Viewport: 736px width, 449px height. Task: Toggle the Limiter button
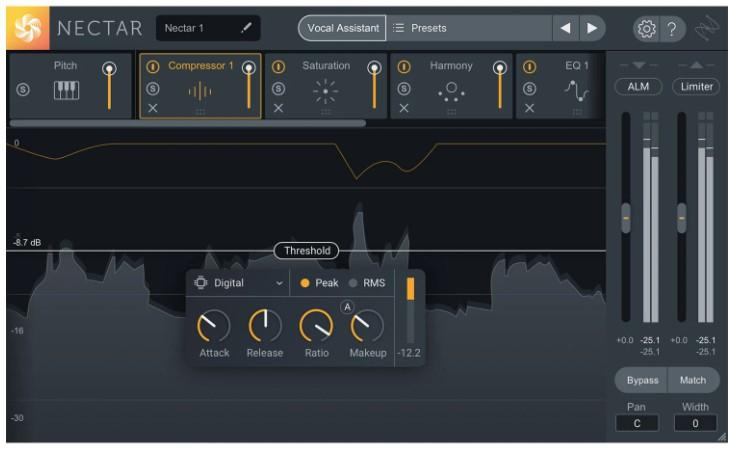coord(696,87)
